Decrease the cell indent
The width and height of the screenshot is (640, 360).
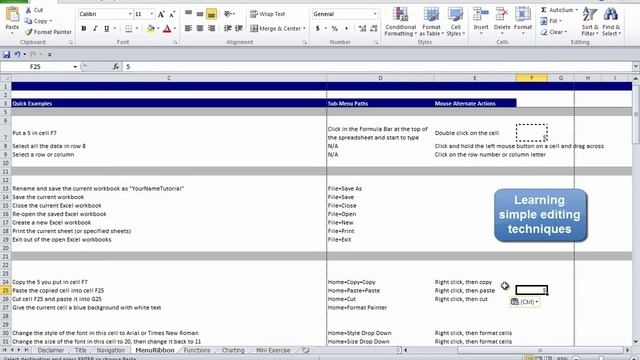pyautogui.click(x=228, y=29)
